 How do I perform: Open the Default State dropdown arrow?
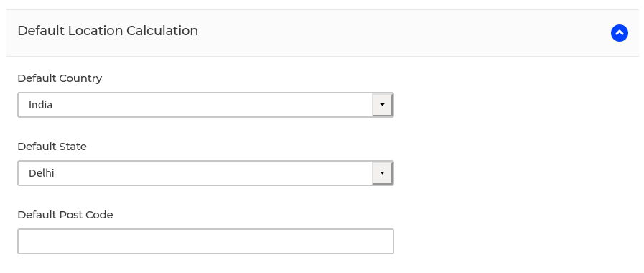point(383,173)
